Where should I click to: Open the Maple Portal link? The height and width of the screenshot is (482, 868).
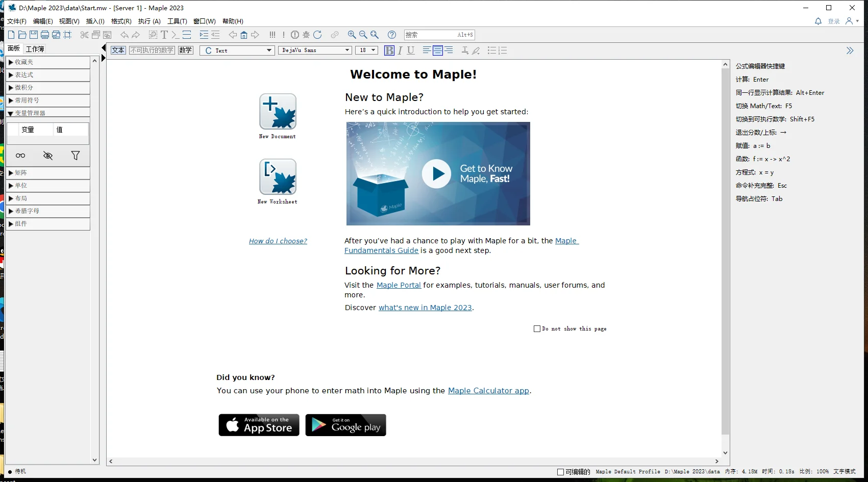[x=399, y=285]
